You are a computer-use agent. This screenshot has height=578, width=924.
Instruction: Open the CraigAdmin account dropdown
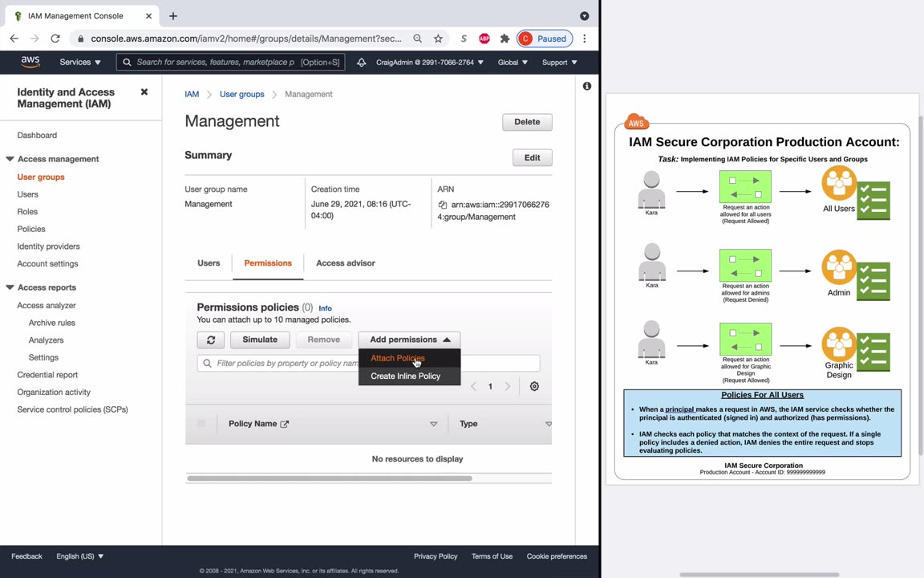coord(430,62)
